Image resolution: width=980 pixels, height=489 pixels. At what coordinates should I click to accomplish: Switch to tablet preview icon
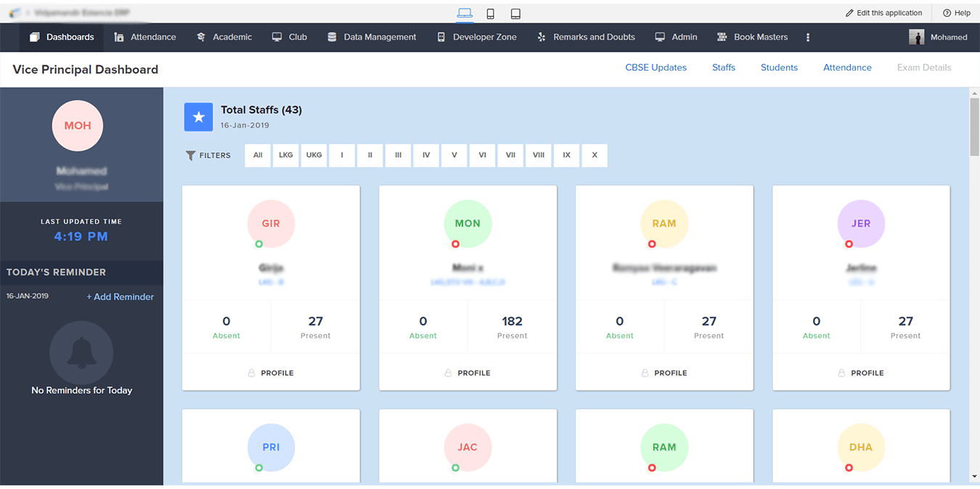[x=515, y=13]
